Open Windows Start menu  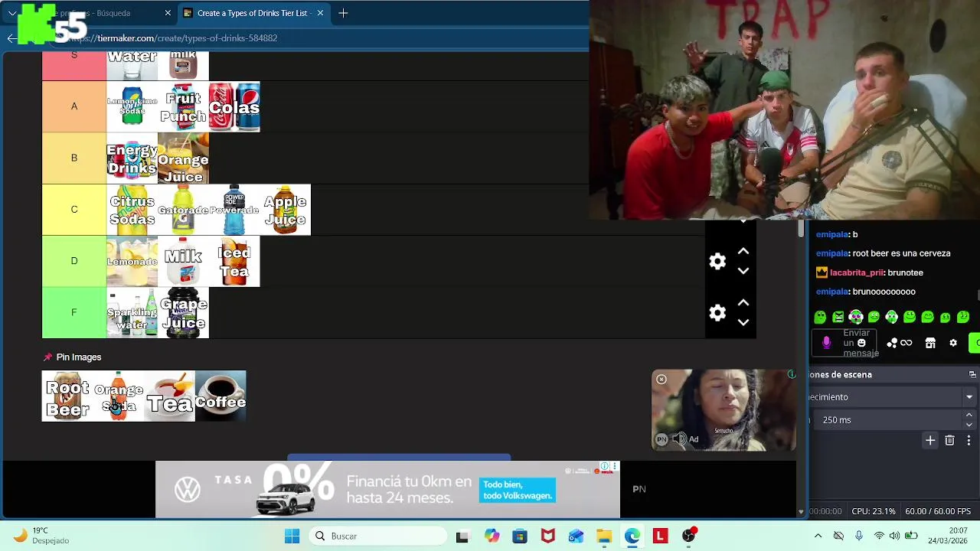point(292,536)
